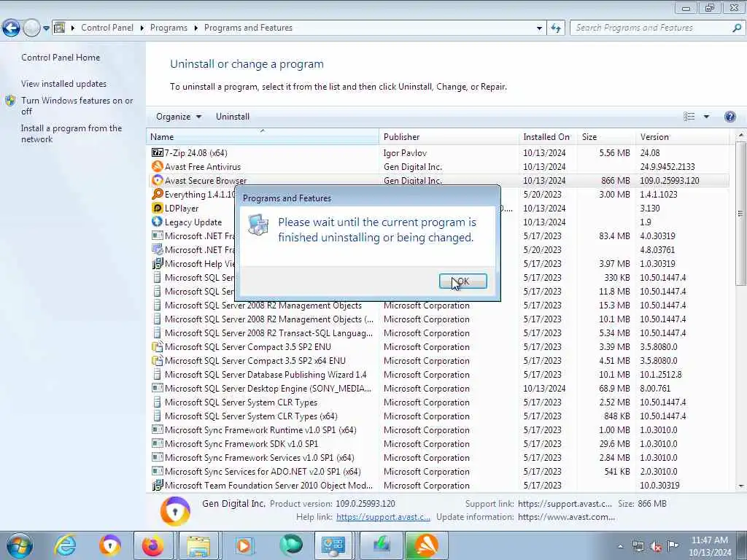The image size is (747, 560).
Task: Click the change view layout icon
Action: (x=689, y=117)
